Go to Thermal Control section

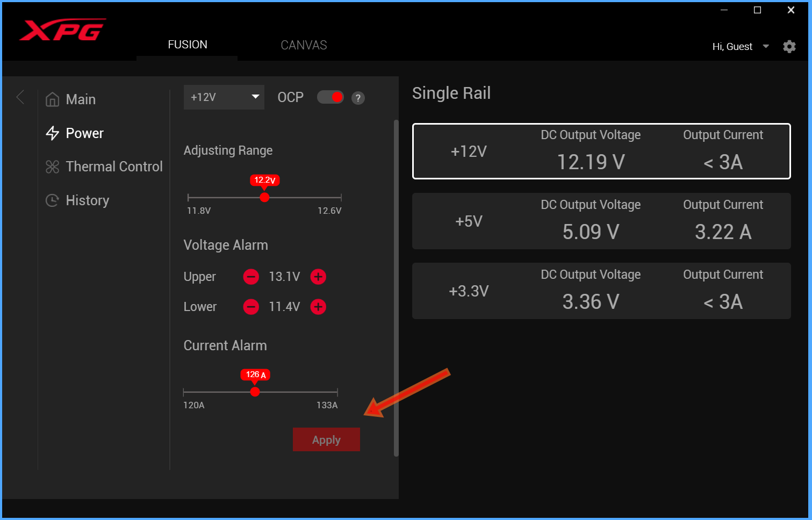(114, 167)
